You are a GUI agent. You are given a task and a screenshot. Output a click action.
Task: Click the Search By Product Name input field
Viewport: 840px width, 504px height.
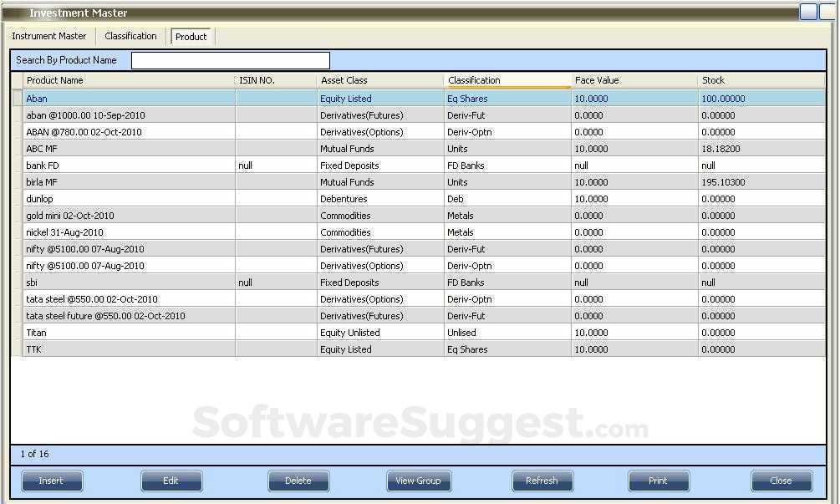pos(230,59)
